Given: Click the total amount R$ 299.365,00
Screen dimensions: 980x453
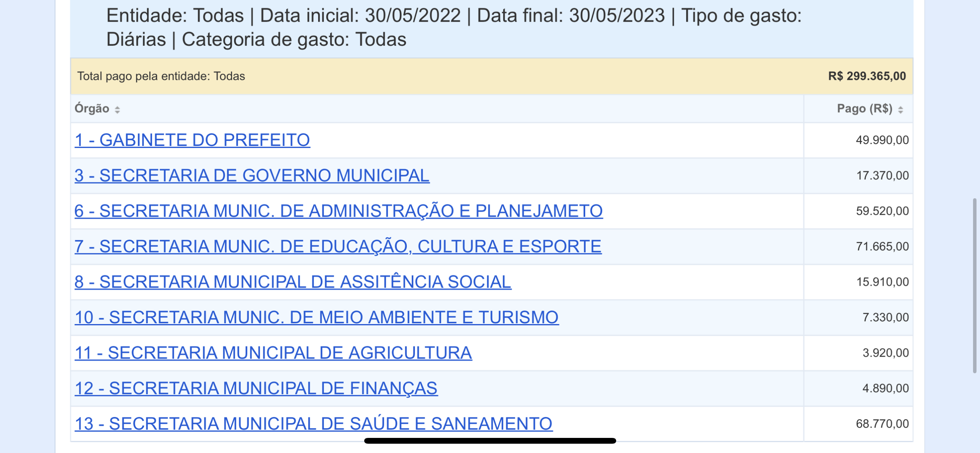Looking at the screenshot, I should tap(867, 76).
